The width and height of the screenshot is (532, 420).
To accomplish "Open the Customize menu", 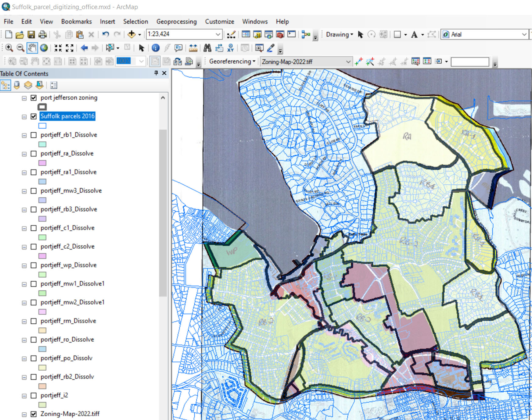I will pyautogui.click(x=220, y=22).
